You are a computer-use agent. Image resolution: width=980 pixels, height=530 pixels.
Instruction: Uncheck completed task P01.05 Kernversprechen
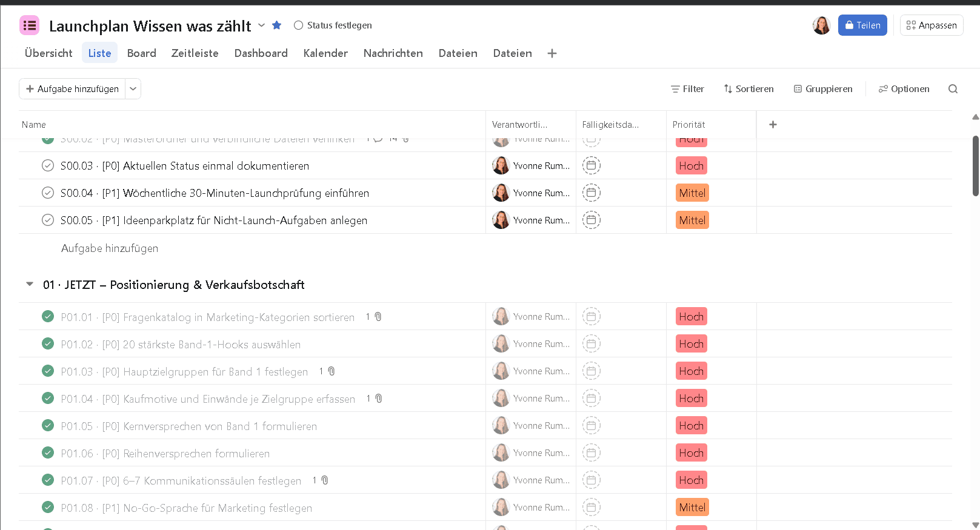(48, 425)
